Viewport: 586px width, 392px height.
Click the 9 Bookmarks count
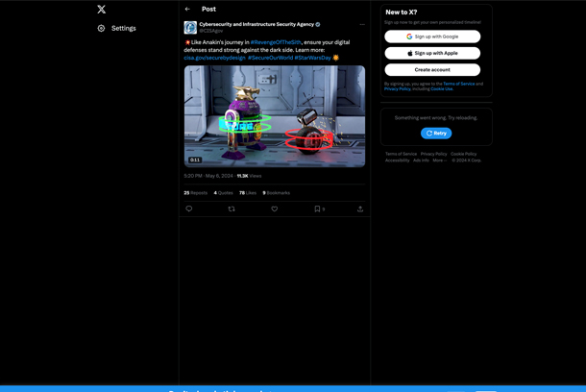click(276, 193)
